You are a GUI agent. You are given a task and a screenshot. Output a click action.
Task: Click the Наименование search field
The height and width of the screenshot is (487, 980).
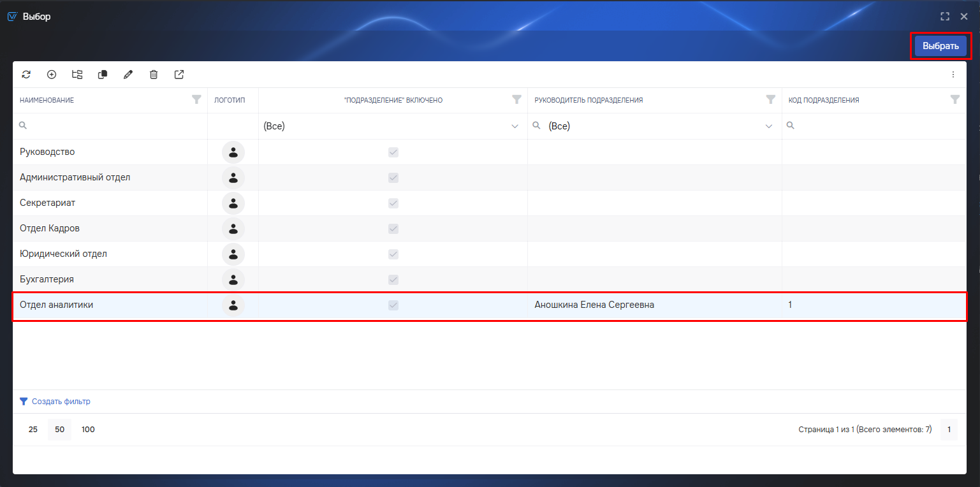tap(110, 126)
